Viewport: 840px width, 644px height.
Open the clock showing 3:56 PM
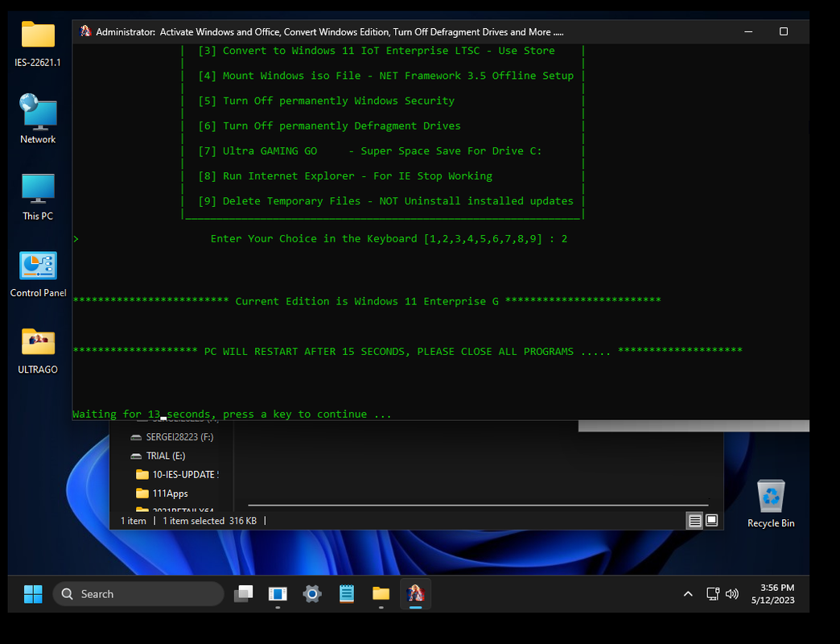tap(773, 593)
